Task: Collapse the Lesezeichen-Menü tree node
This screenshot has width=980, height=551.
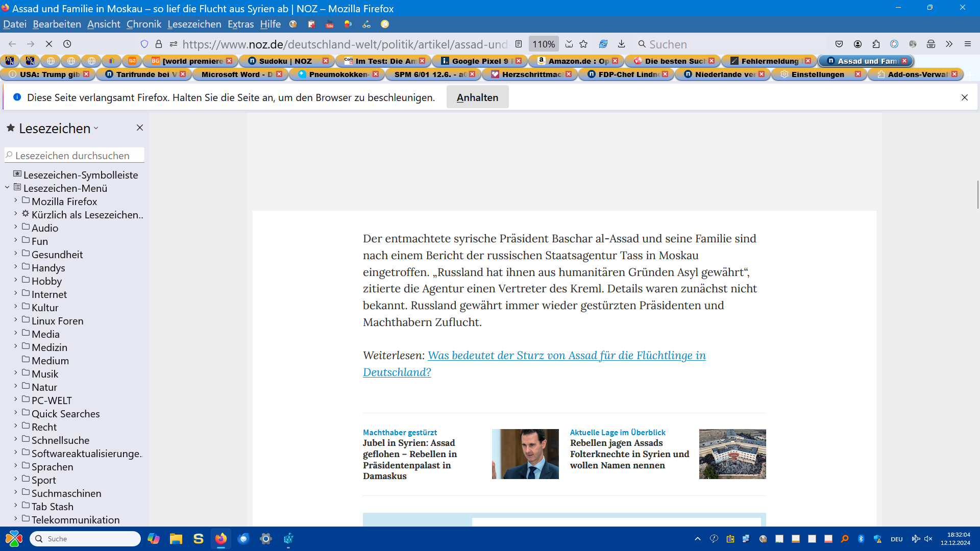Action: tap(7, 188)
